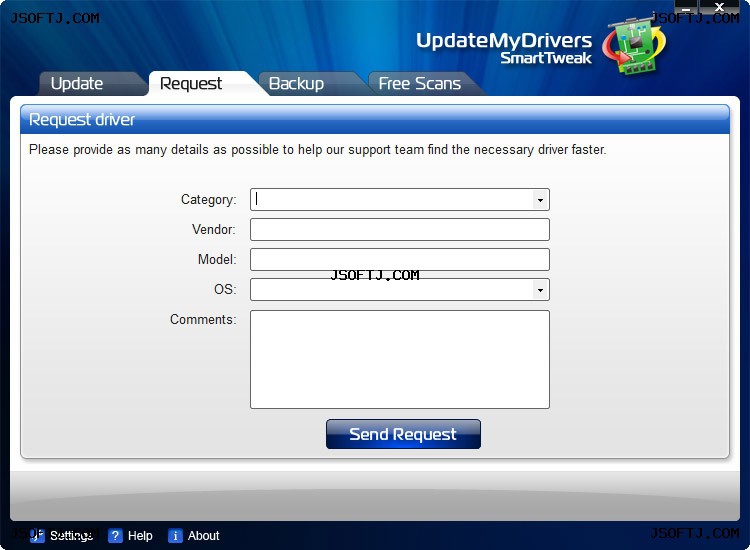
Task: Close the UpdateMyDrivers window
Action: pyautogui.click(x=719, y=7)
